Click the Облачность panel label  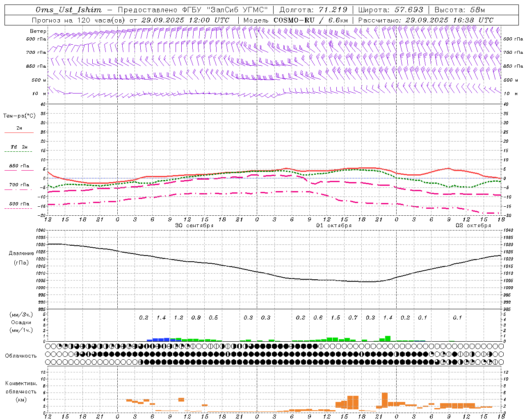tap(21, 356)
